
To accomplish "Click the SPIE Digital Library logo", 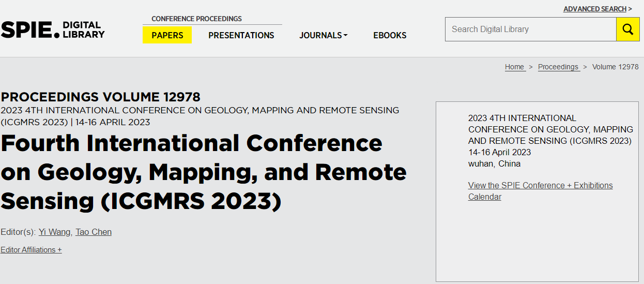I will tap(53, 30).
